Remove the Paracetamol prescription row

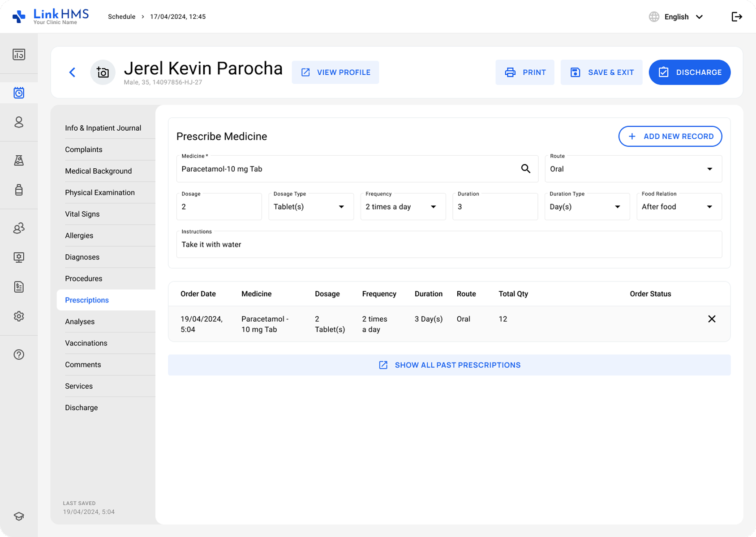coord(712,319)
